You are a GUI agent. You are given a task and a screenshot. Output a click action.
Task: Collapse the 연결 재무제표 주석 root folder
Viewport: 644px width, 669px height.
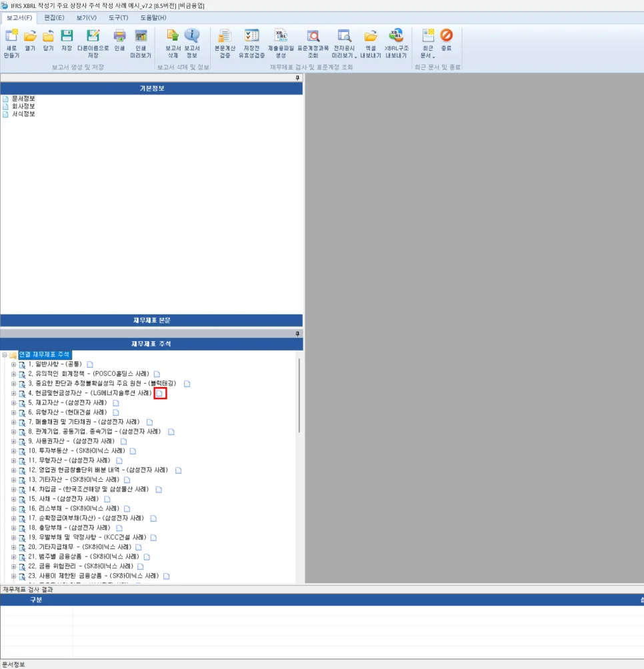(5, 355)
